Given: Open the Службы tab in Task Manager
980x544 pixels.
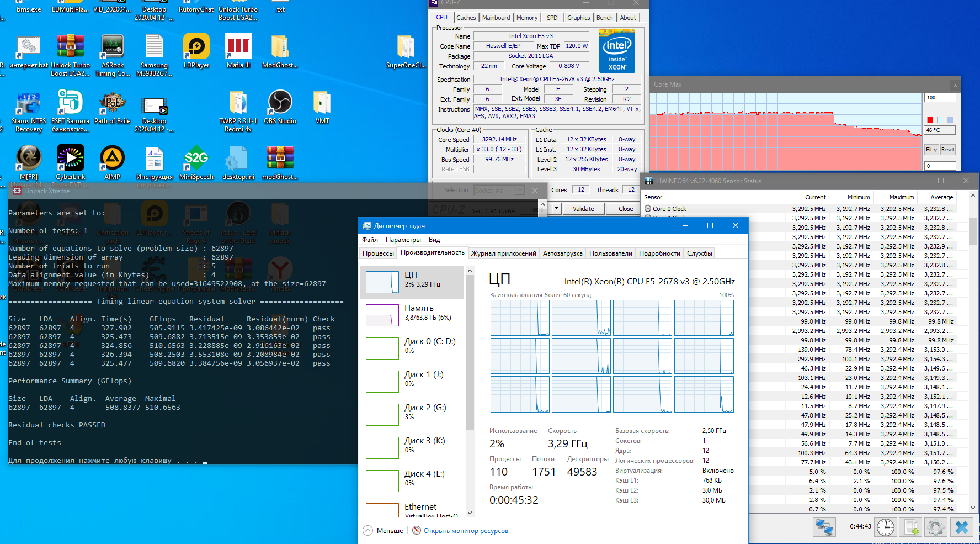Looking at the screenshot, I should pyautogui.click(x=700, y=253).
